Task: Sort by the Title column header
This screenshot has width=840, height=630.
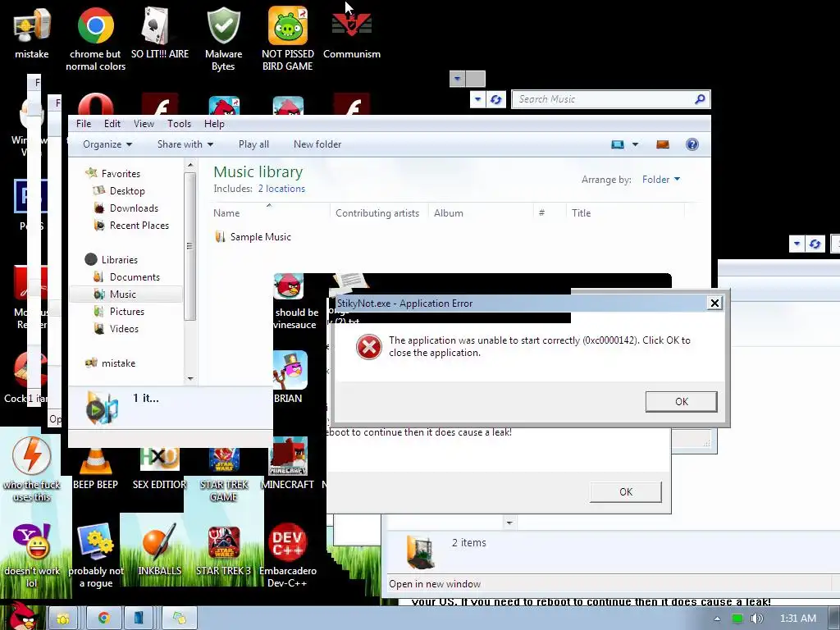Action: coord(624,212)
